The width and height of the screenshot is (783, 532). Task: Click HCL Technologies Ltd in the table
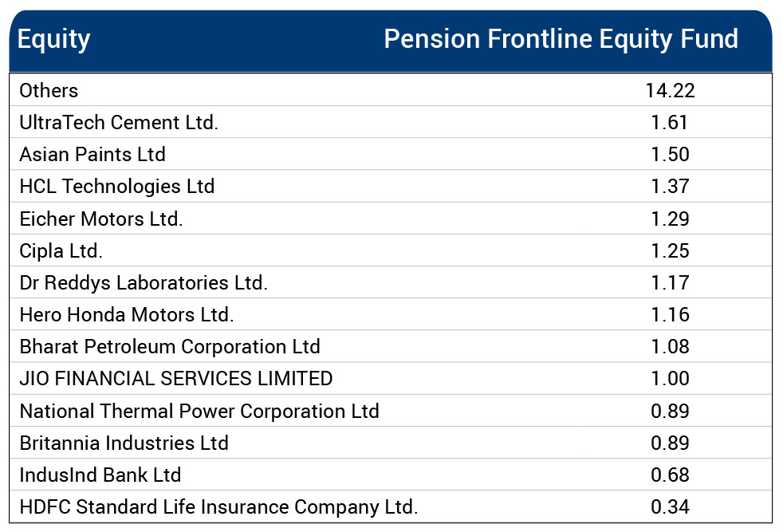coord(117,187)
